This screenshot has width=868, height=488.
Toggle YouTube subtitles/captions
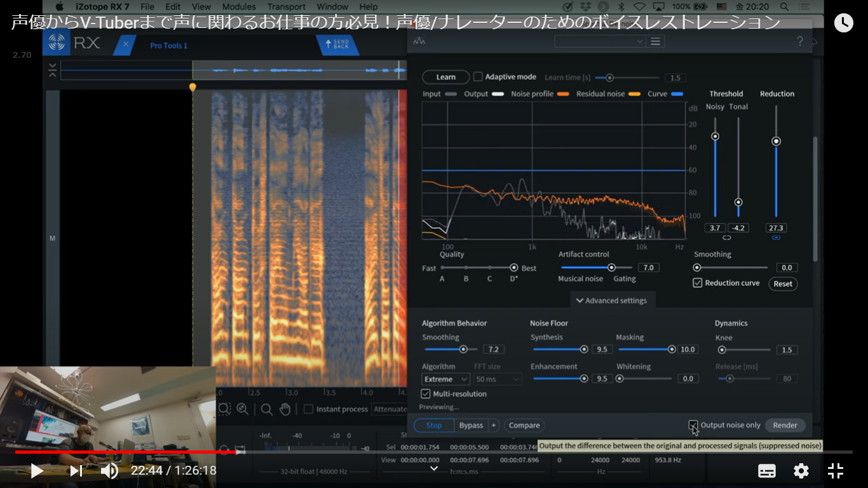tap(767, 471)
